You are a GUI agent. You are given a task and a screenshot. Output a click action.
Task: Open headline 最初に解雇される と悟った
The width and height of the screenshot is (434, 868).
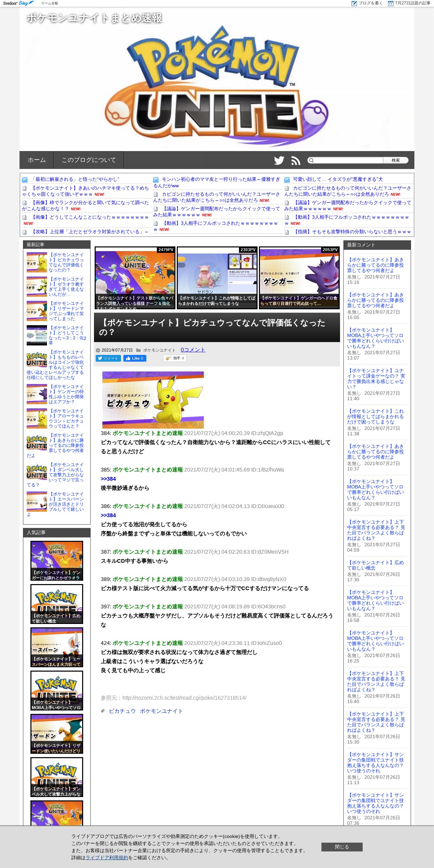pyautogui.click(x=75, y=179)
